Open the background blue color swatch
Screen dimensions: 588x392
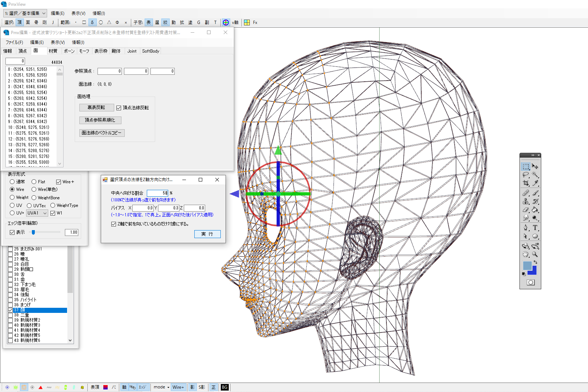[534, 271]
